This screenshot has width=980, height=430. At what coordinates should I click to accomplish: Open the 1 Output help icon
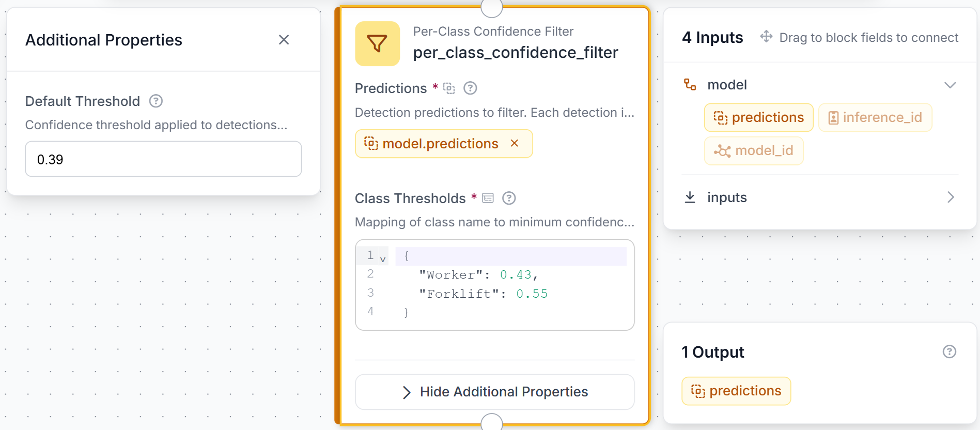tap(950, 352)
